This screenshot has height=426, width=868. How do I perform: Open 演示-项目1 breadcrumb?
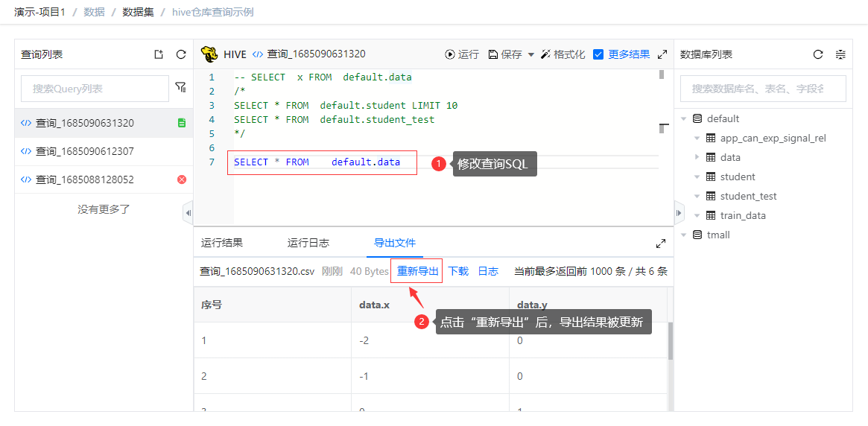(x=39, y=12)
